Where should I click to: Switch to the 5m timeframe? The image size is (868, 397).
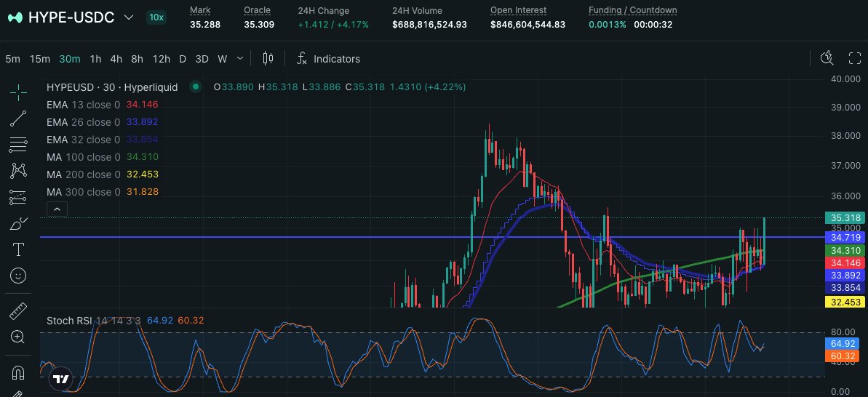tap(12, 59)
